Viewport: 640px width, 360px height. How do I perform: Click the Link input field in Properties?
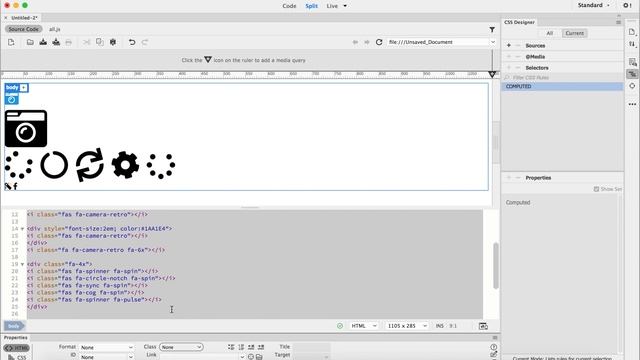pyautogui.click(x=201, y=356)
